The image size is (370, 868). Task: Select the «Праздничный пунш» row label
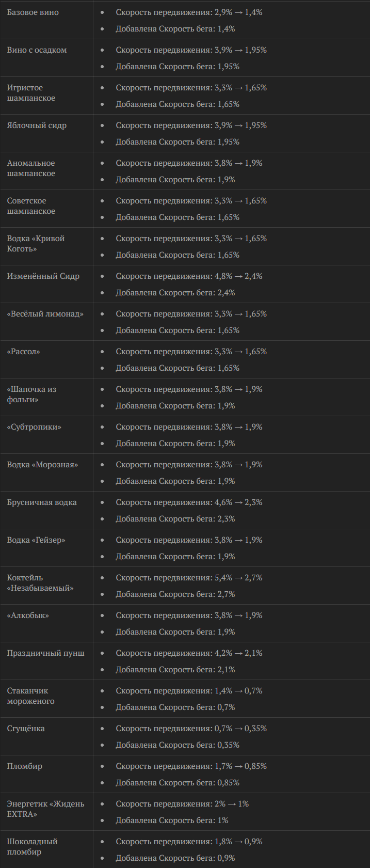click(45, 653)
